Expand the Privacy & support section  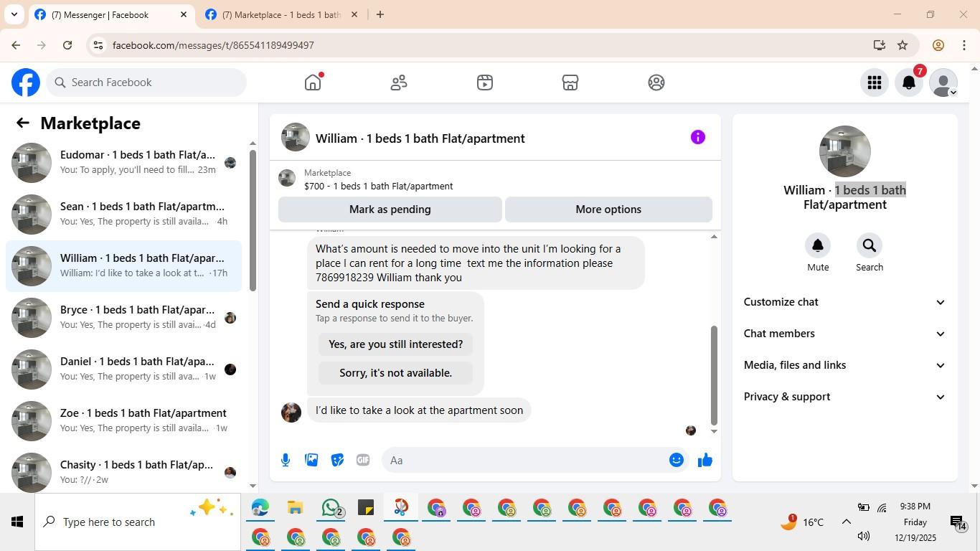click(x=845, y=397)
